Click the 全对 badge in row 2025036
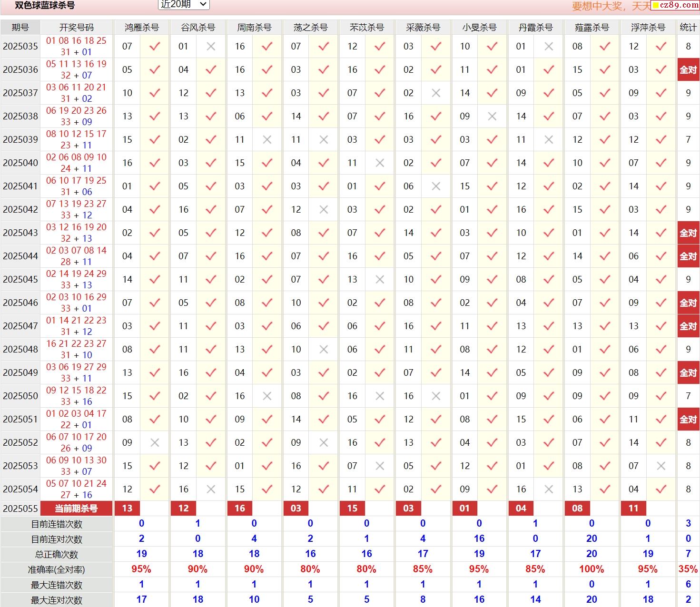 pyautogui.click(x=688, y=70)
